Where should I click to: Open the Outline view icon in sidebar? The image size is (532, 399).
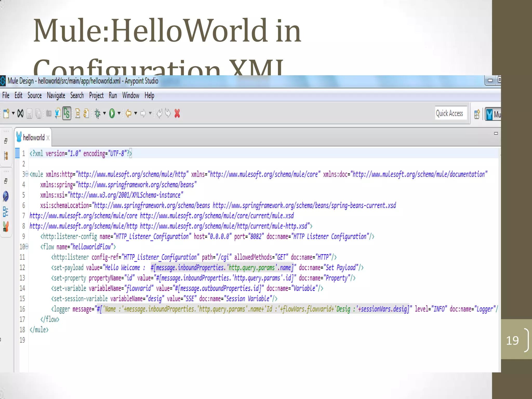click(x=5, y=212)
